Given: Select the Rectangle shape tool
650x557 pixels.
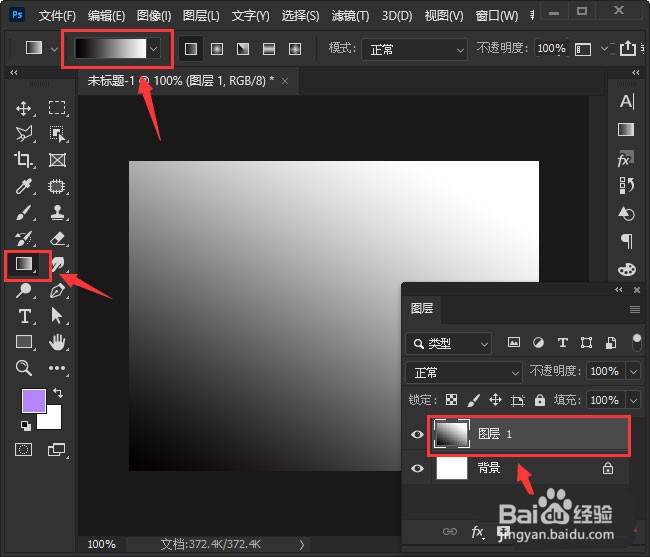Looking at the screenshot, I should pos(24,342).
